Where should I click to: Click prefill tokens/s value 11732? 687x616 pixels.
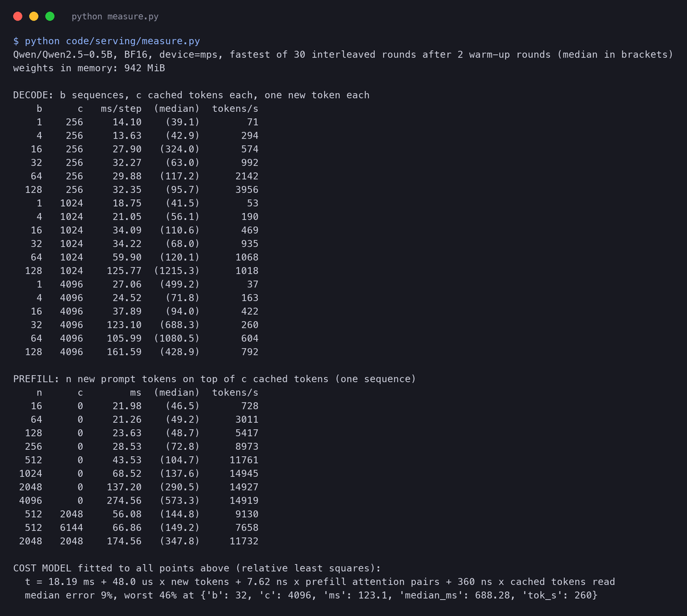tap(244, 541)
